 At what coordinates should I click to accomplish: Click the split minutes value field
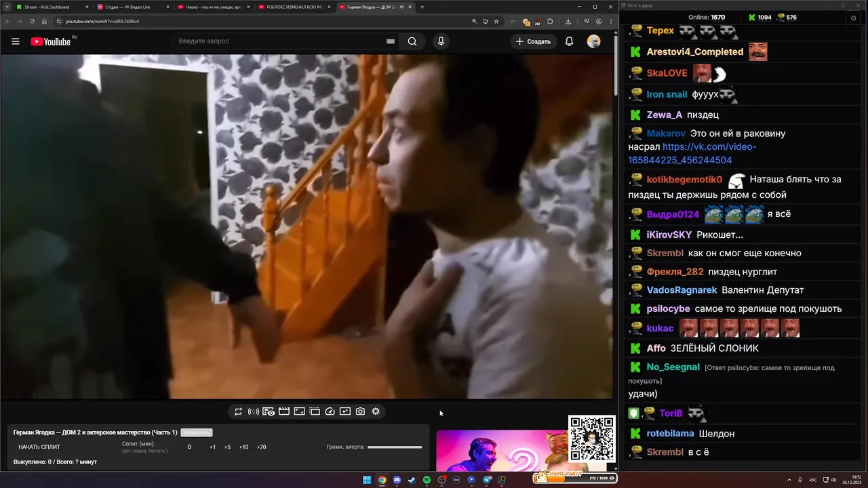[189, 447]
